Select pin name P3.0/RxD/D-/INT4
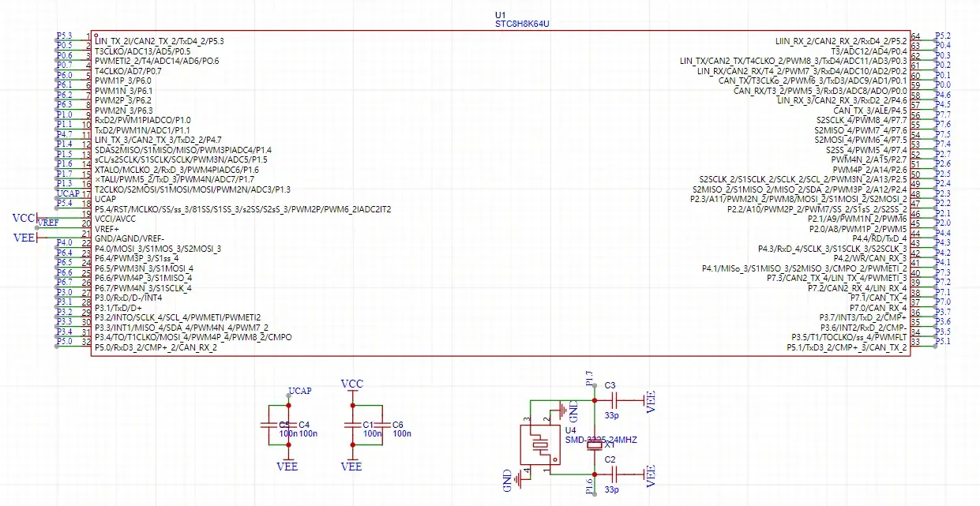Viewport: 980px width, 506px height. point(128,298)
